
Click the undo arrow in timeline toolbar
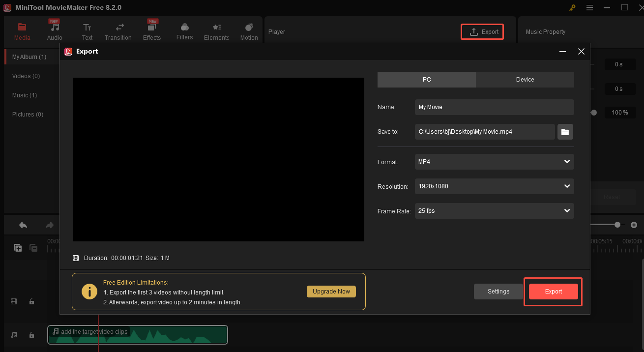pos(23,225)
